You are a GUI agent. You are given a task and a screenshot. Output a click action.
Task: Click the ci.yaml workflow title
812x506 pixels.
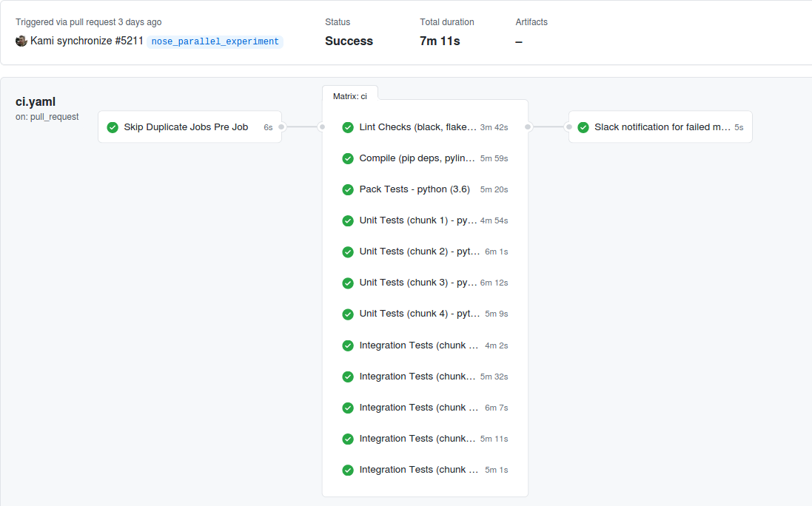click(36, 102)
